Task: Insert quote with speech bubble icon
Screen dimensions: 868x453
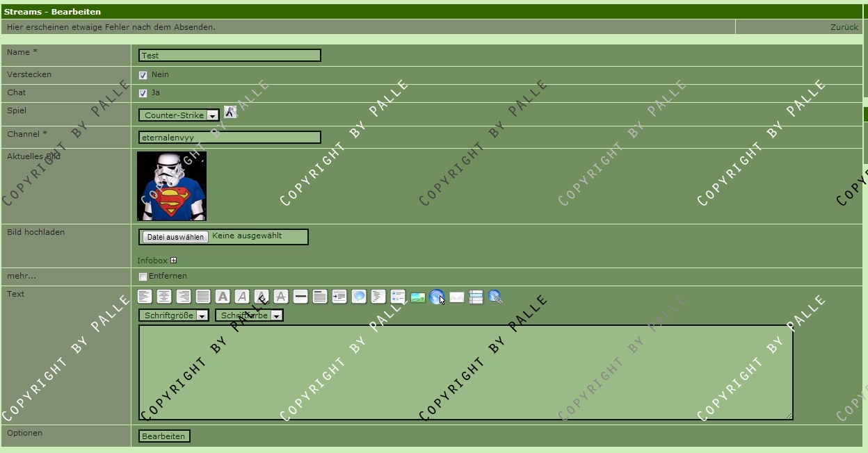Action: pyautogui.click(x=359, y=297)
